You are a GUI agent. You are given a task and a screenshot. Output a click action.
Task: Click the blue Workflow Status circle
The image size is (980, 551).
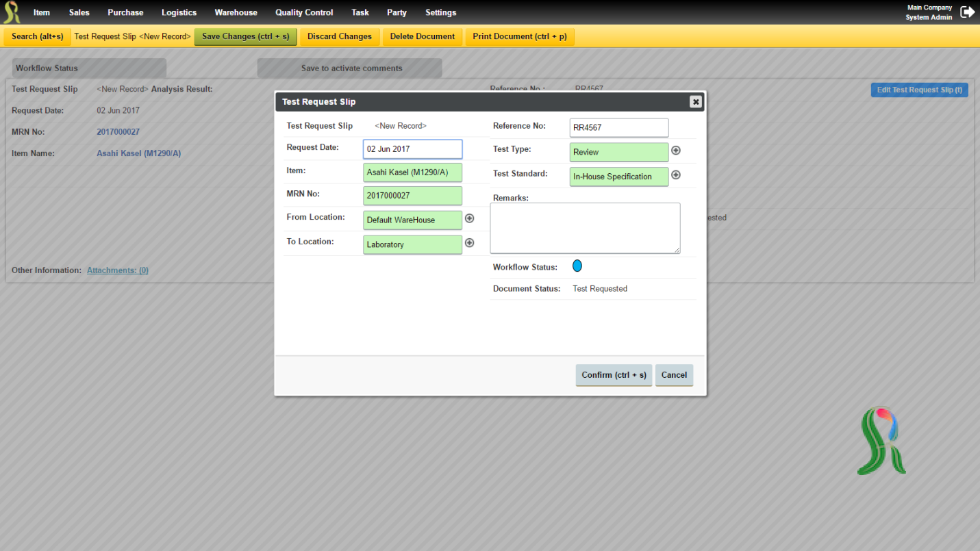click(x=577, y=266)
